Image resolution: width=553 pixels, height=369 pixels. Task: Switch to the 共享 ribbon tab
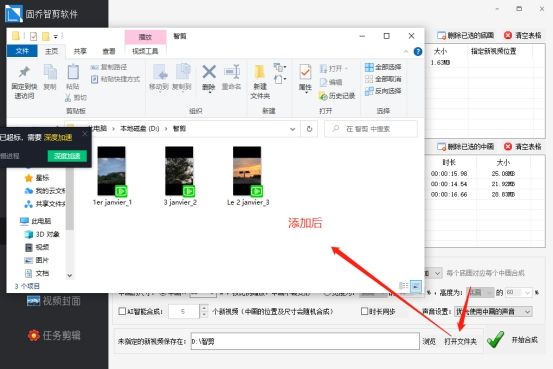click(x=80, y=51)
